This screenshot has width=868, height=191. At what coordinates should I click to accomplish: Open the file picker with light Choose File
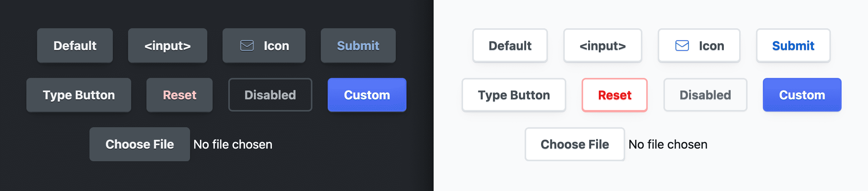pos(575,144)
